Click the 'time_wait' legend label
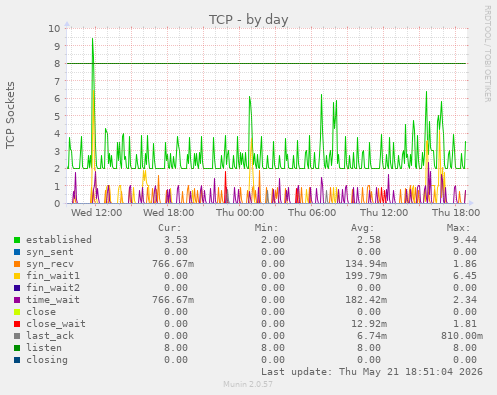The width and height of the screenshot is (497, 395). click(53, 300)
